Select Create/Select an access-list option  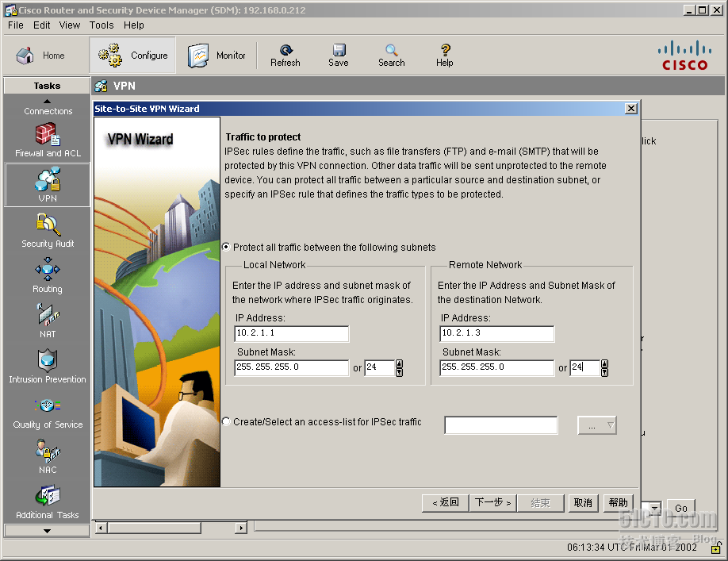(x=226, y=421)
